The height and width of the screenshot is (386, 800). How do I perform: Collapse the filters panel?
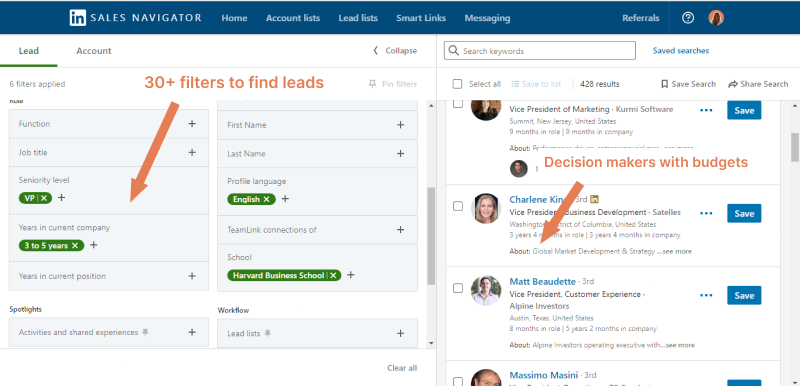(x=395, y=50)
